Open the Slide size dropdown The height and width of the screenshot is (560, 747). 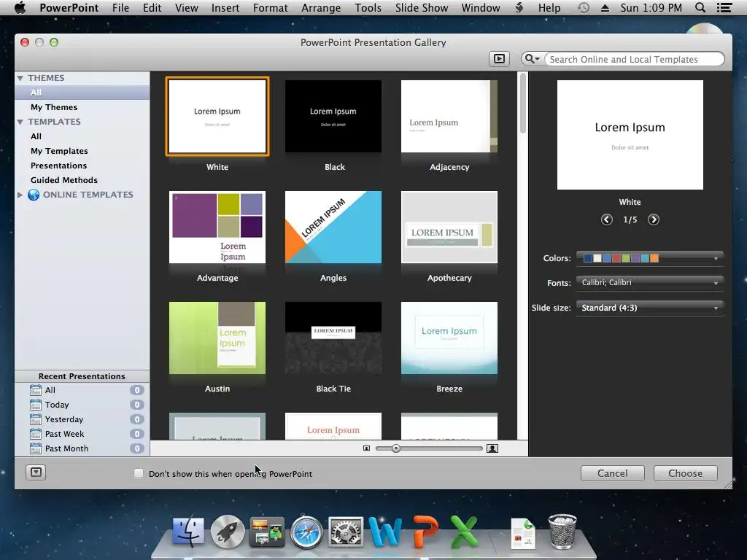[650, 308]
